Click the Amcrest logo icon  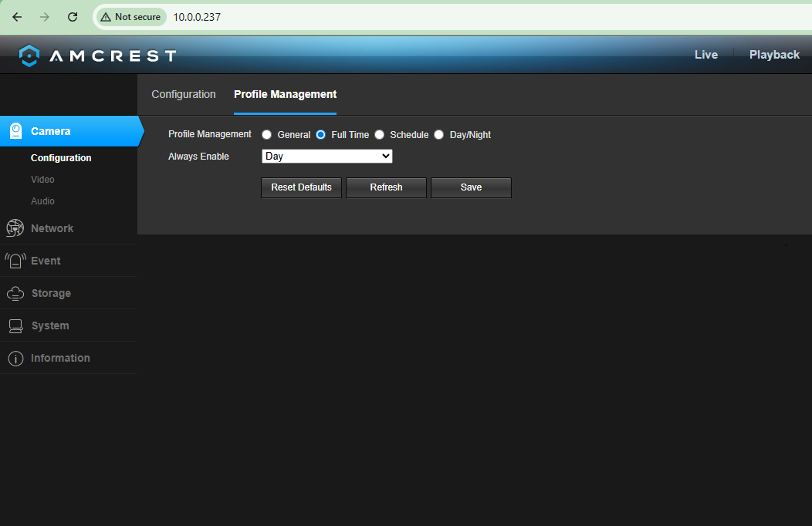[x=29, y=56]
